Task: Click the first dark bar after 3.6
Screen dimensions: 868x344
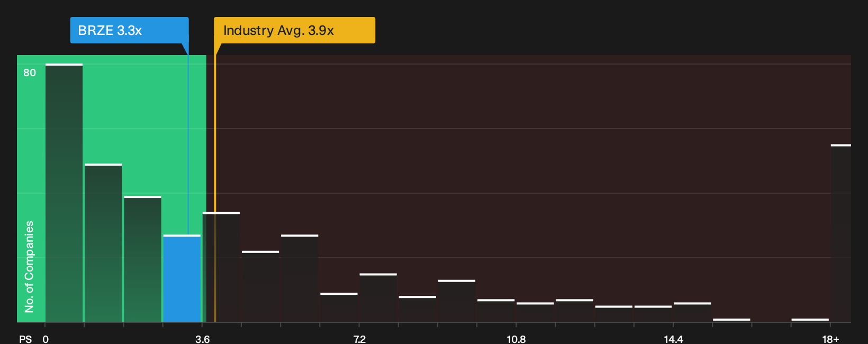Action: pyautogui.click(x=221, y=267)
